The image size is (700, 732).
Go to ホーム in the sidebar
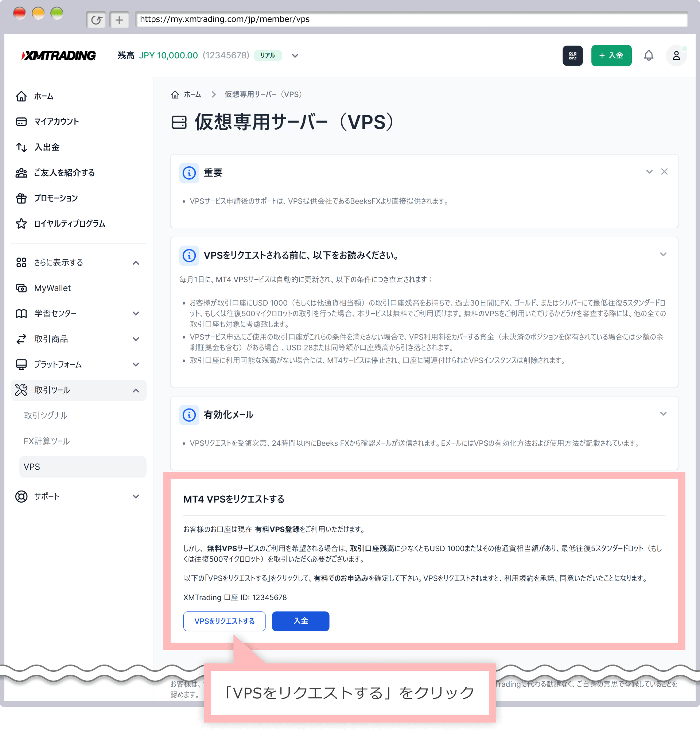[x=78, y=96]
